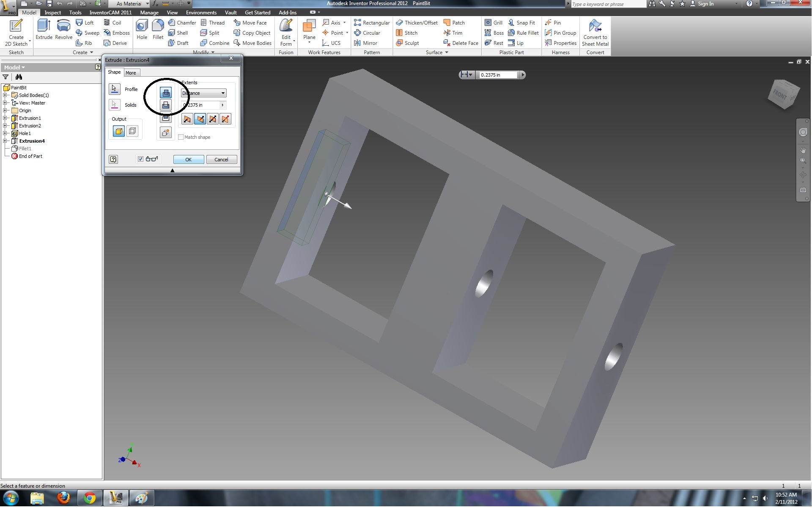
Task: Cancel the Extrude dialog
Action: tap(221, 160)
